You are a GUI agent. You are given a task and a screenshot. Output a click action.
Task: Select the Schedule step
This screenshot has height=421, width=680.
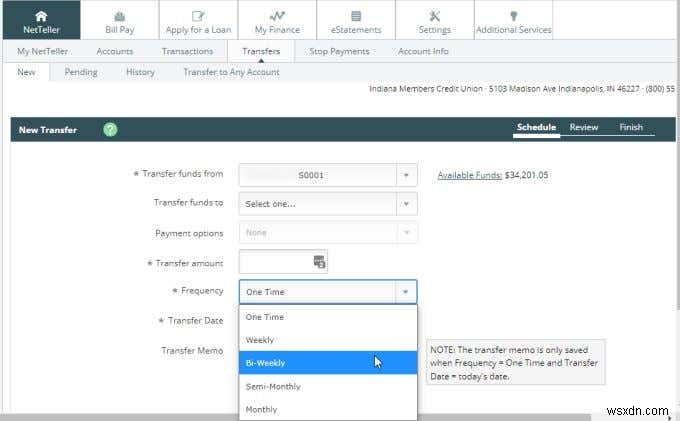click(536, 127)
